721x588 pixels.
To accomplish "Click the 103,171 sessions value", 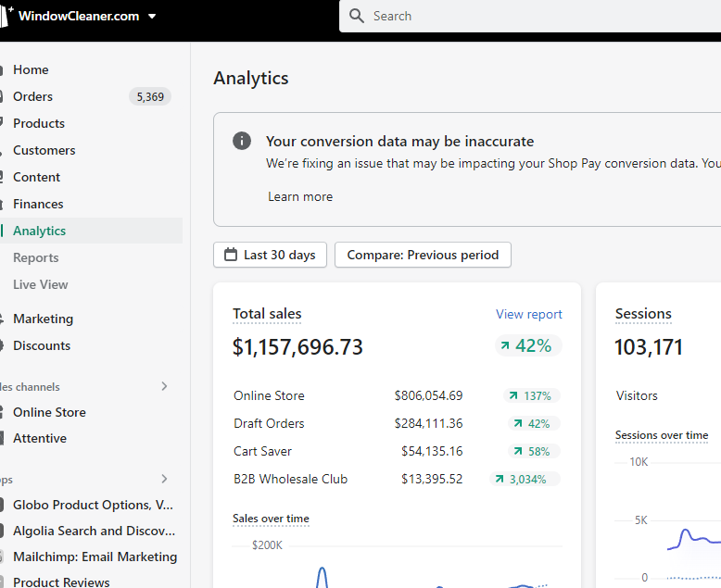I will point(649,347).
